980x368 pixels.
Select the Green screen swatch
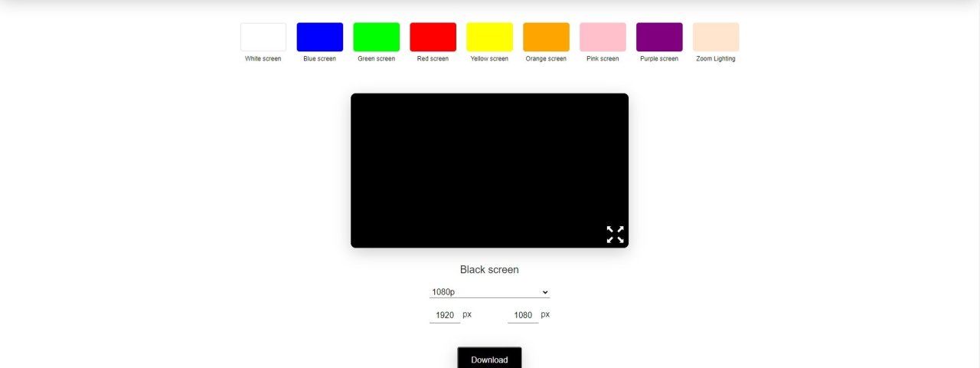tap(377, 37)
